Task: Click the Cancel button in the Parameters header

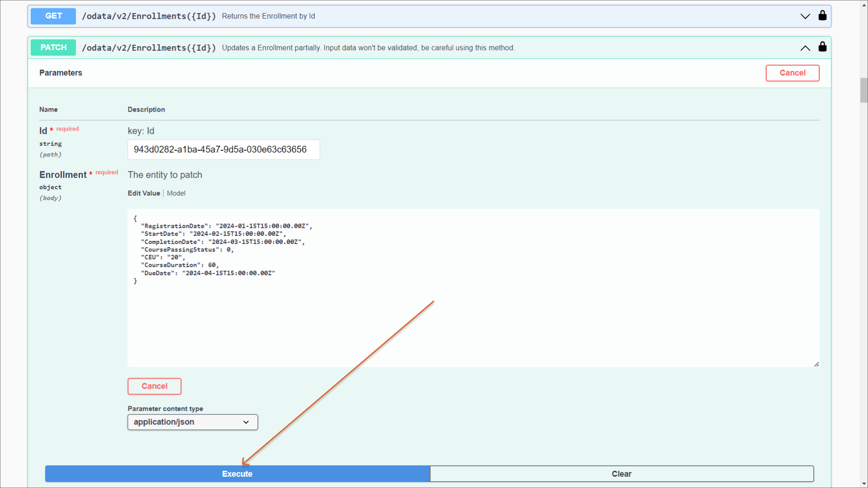Action: 792,73
